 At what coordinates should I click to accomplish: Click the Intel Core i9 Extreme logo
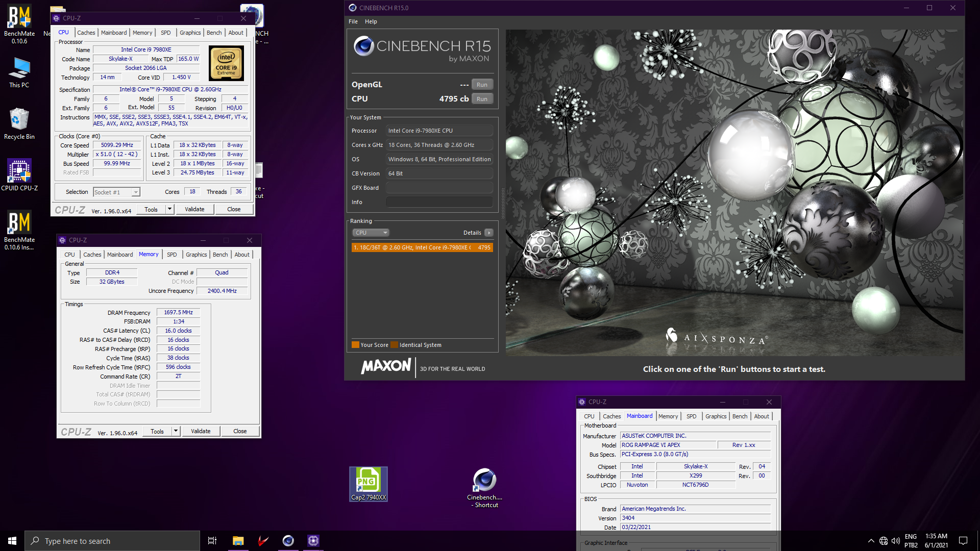click(x=226, y=63)
